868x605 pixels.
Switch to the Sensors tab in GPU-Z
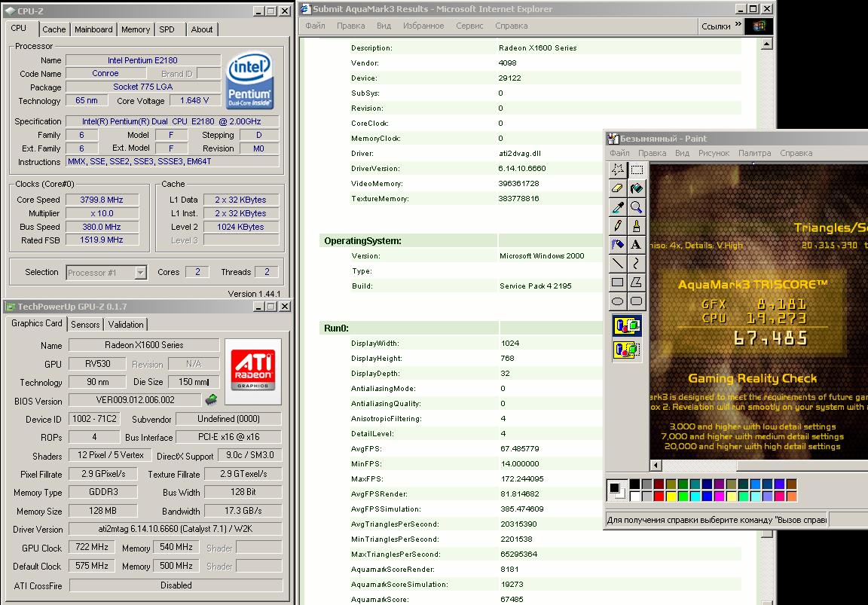[85, 325]
